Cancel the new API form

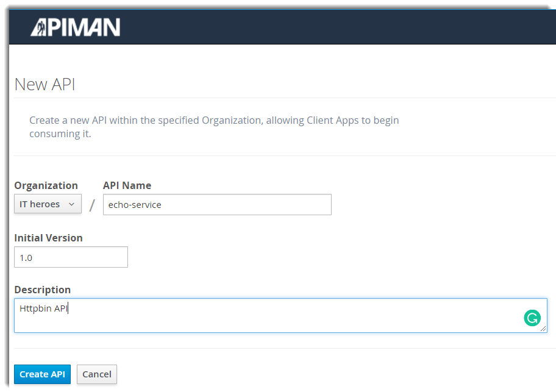pos(97,374)
